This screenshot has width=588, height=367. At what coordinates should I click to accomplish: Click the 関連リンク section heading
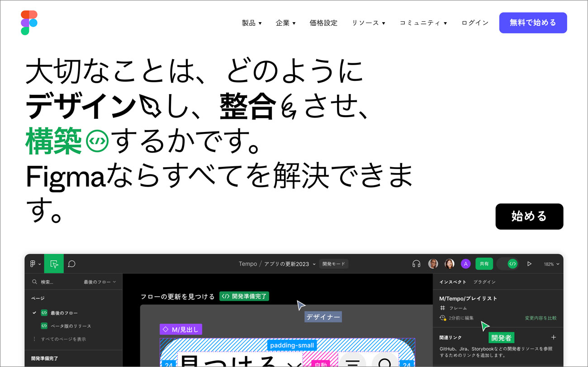(x=450, y=338)
